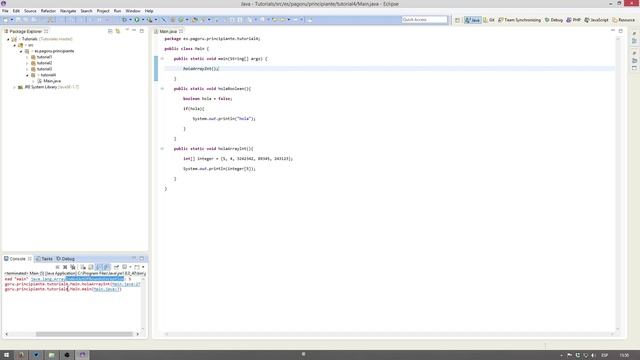
Task: Expand the tutorial1 package
Action: click(27, 57)
